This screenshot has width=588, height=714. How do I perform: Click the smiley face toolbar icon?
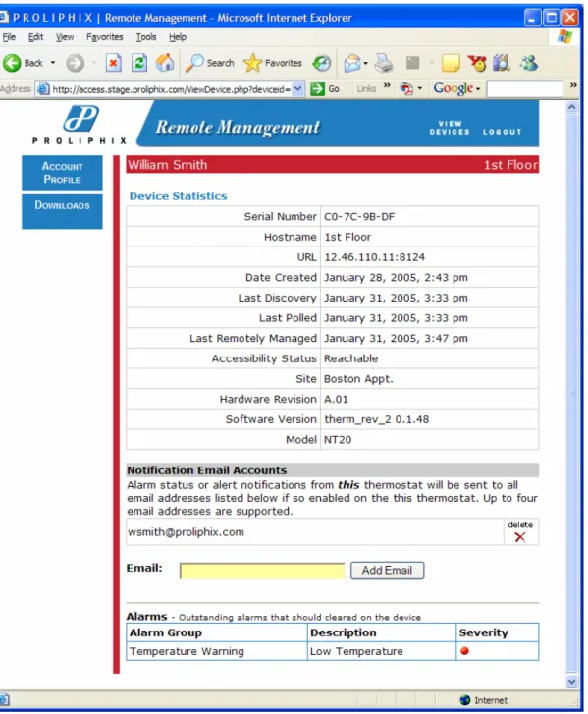pyautogui.click(x=477, y=63)
